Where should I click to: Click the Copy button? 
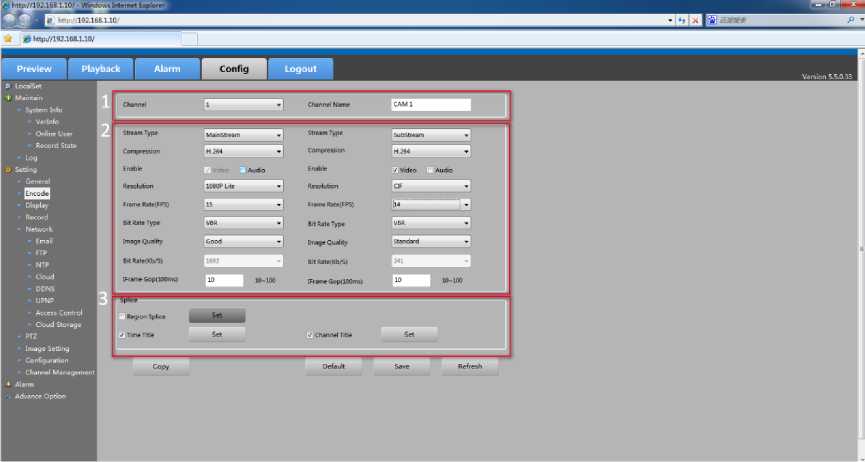[x=161, y=366]
